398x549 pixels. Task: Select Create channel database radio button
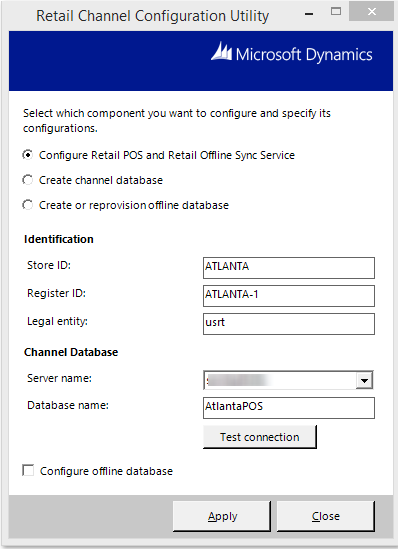click(28, 180)
